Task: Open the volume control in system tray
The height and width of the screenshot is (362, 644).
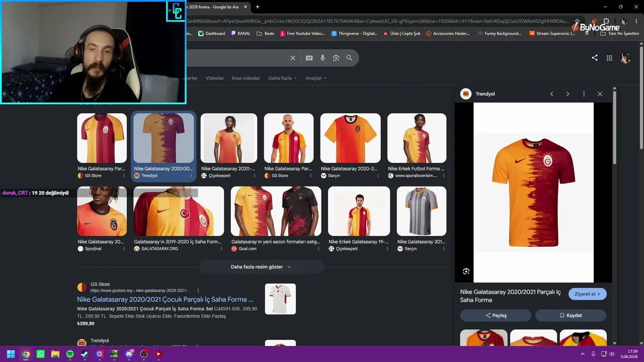Action: 612,354
